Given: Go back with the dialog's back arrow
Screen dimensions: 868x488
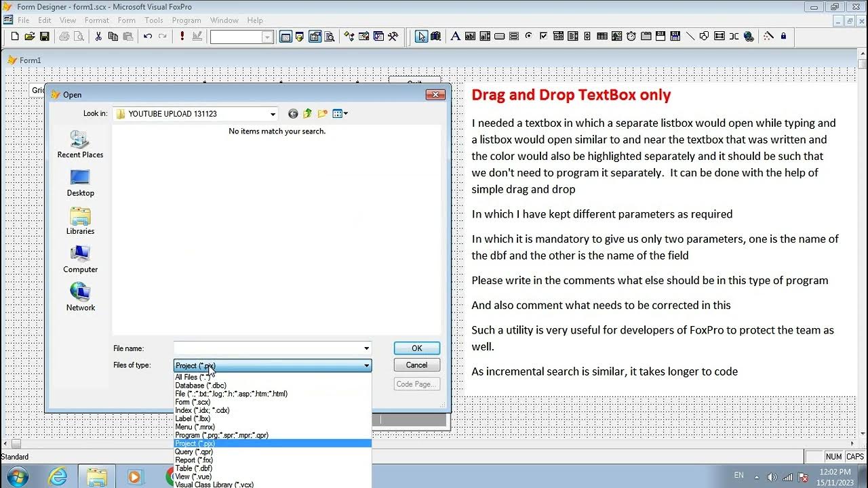Looking at the screenshot, I should pos(293,114).
